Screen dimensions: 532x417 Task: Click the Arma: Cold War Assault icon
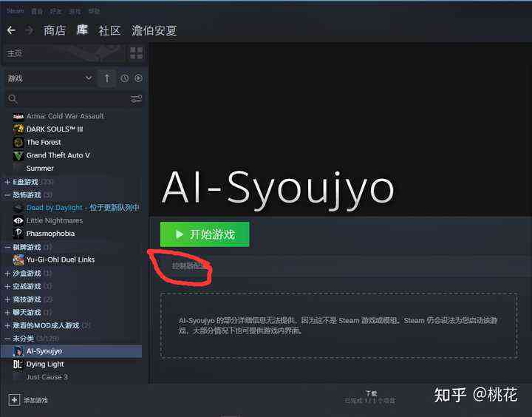point(18,117)
